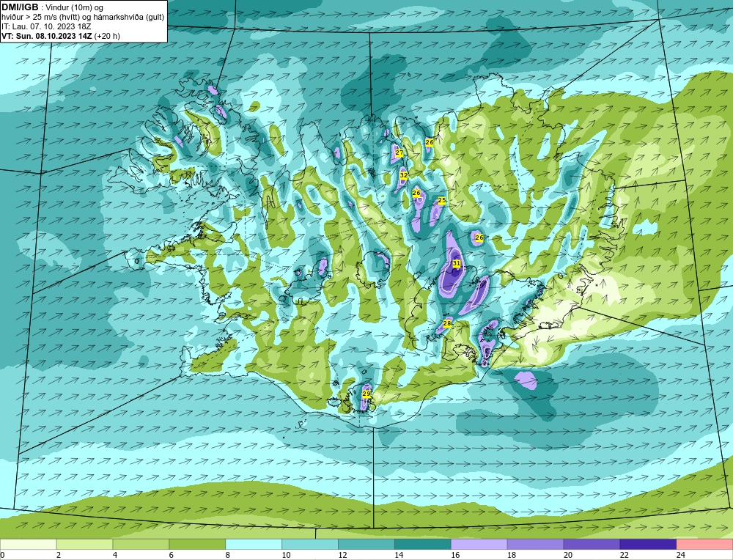Click the yellow gust label 25
Screen dimensions: 733x560
[442, 201]
